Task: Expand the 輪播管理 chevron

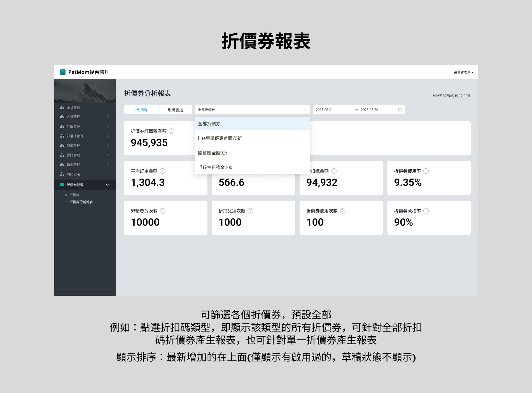Action: [x=108, y=165]
